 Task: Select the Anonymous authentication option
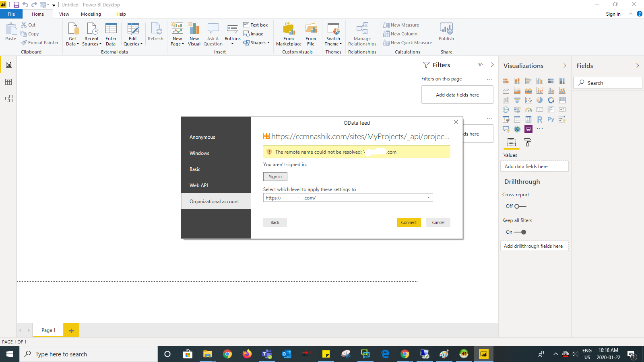[202, 137]
